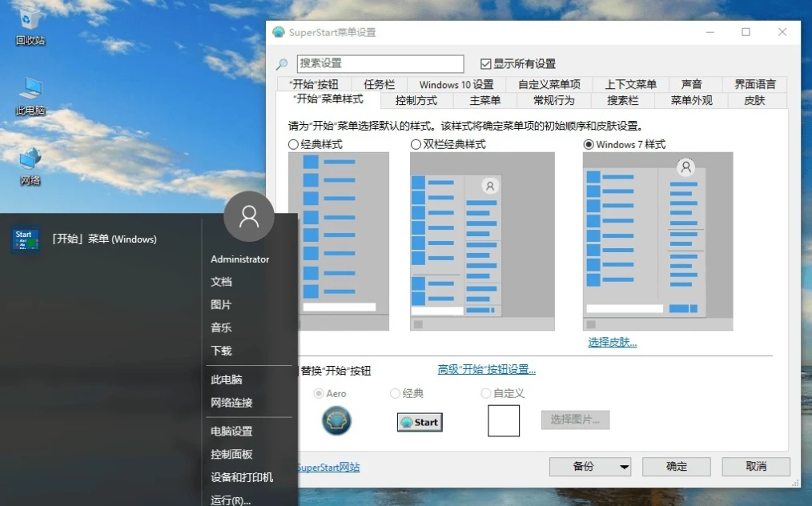Click the empty custom button image box
812x506 pixels.
point(504,420)
